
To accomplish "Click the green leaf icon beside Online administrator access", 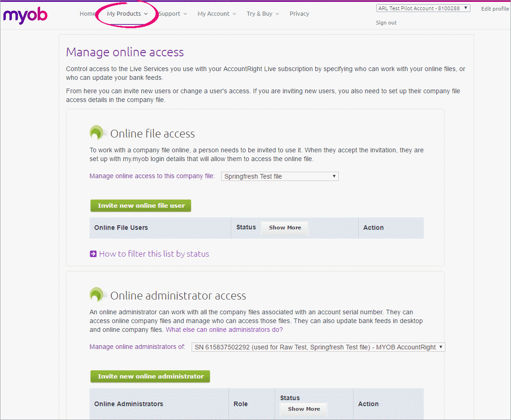I will [x=97, y=294].
